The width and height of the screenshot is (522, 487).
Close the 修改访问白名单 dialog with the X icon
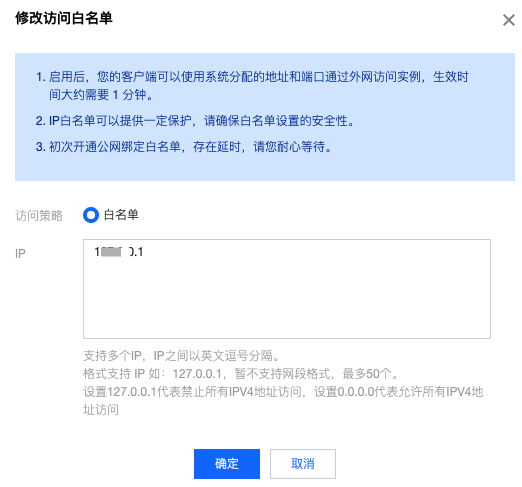509,20
